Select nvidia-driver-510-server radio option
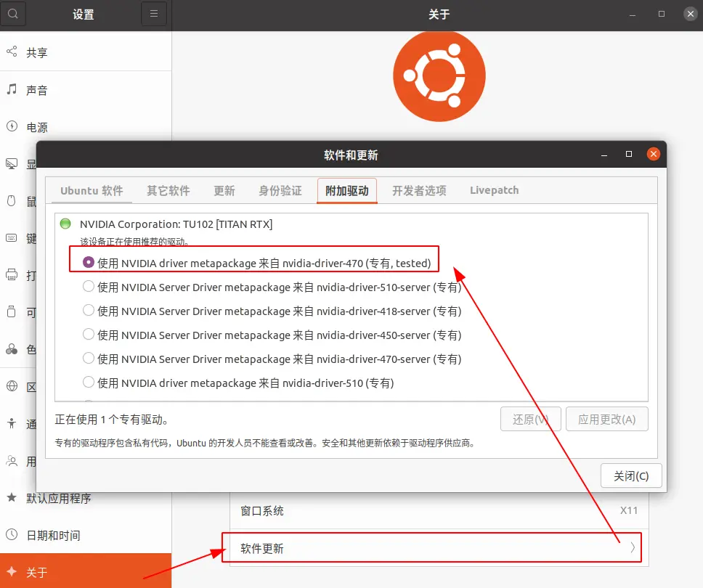703x588 pixels. [x=89, y=287]
